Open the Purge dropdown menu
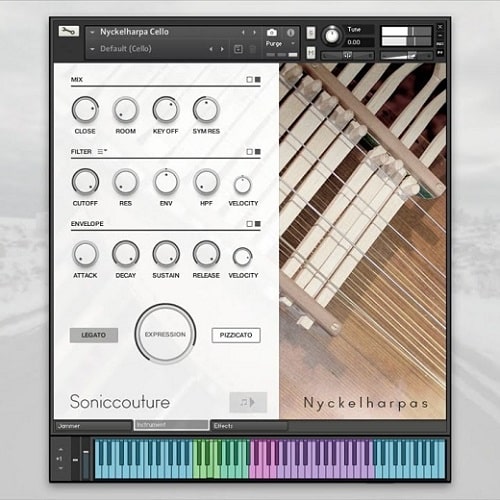 (x=280, y=44)
